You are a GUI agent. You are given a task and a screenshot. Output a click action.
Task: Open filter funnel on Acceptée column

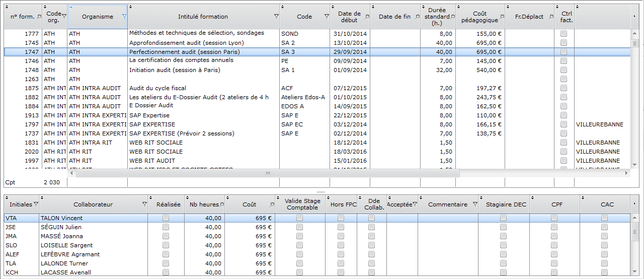415,204
